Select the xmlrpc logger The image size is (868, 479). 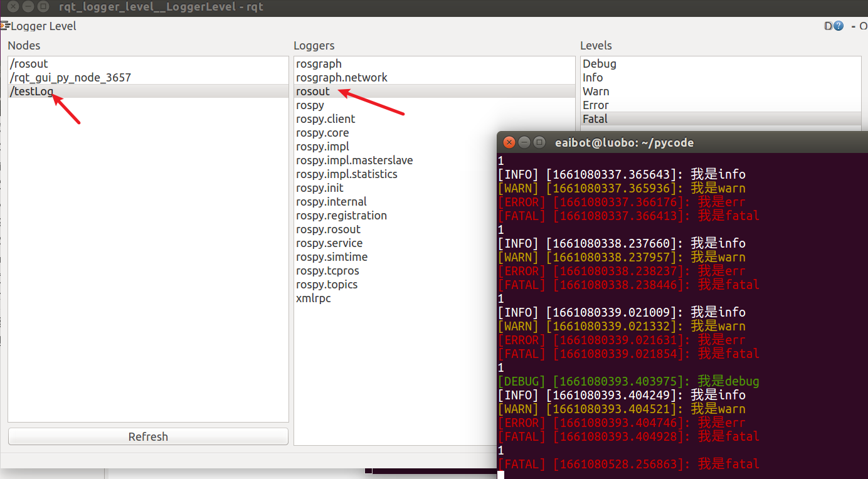(x=395, y=298)
